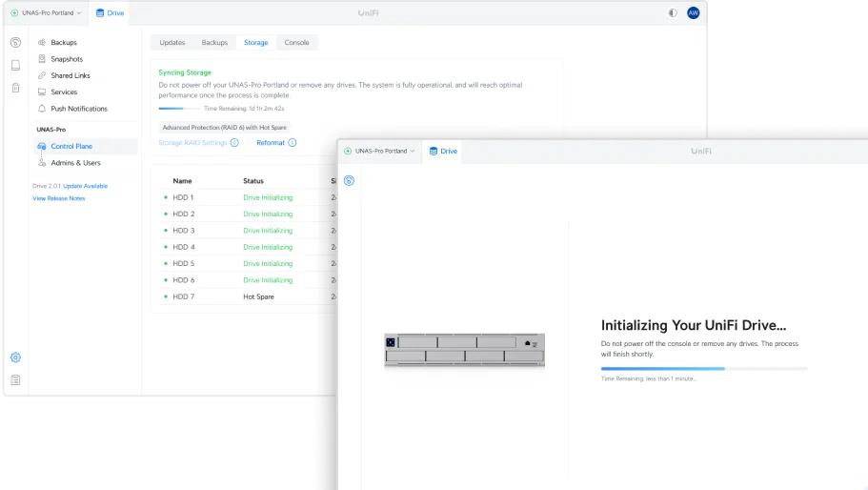Click the Storage RAID Settings link

pos(192,143)
